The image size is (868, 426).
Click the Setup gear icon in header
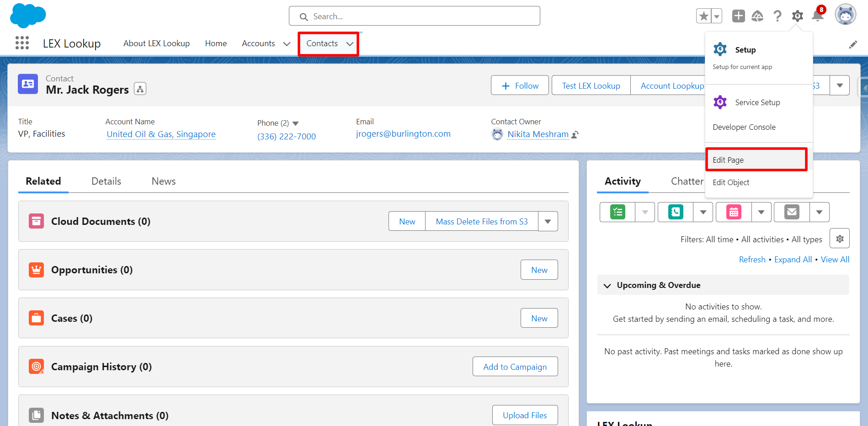[x=798, y=16]
